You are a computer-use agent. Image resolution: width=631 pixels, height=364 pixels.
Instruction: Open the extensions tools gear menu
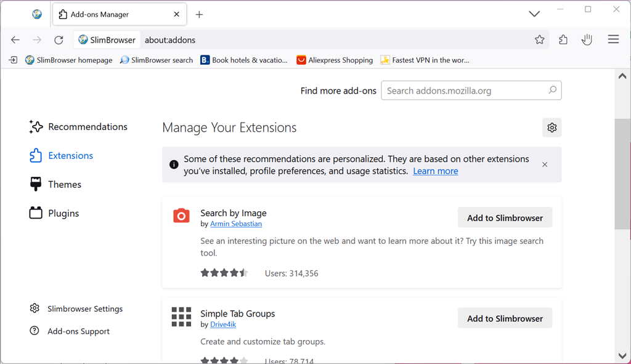(x=552, y=127)
